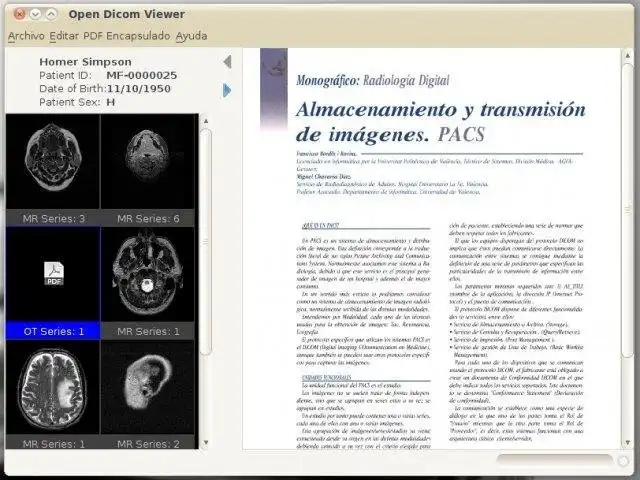Viewport: 640px width, 480px height.
Task: Click the gray left arrow beside patient info
Action: [227, 62]
